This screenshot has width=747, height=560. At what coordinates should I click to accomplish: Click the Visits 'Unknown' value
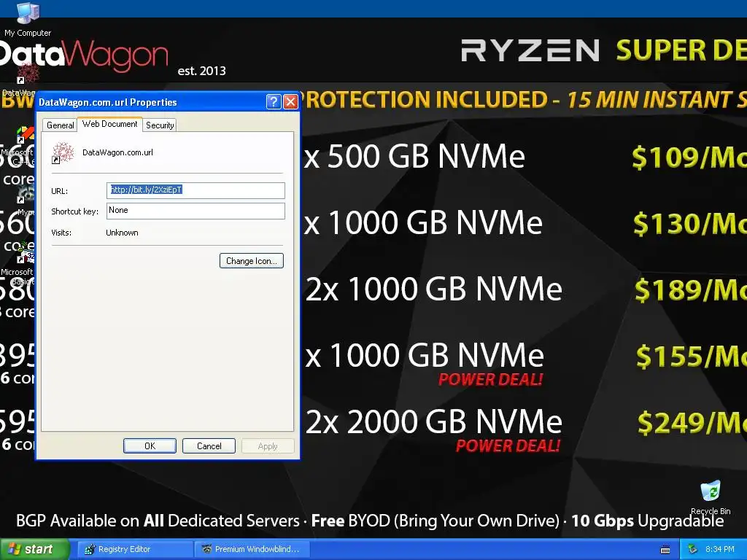(122, 233)
